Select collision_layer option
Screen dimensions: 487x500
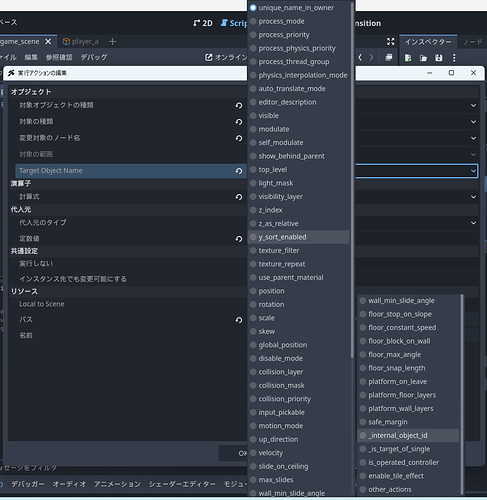tap(299, 372)
